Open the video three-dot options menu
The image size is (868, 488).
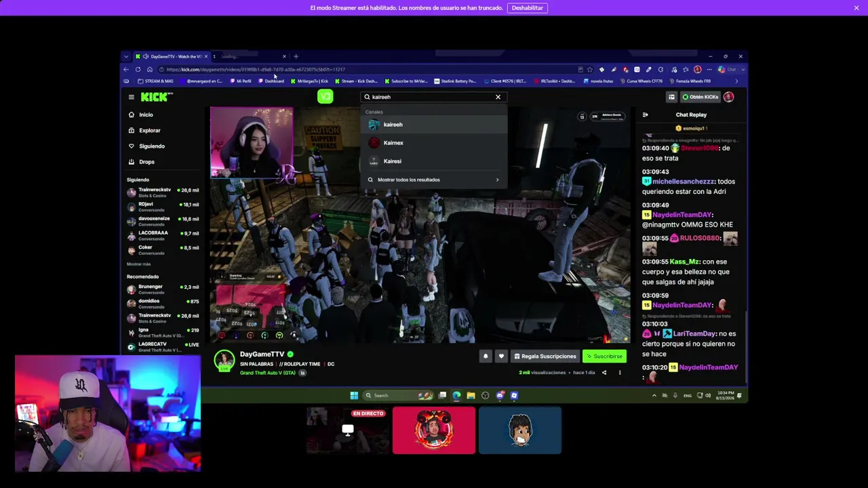point(620,372)
